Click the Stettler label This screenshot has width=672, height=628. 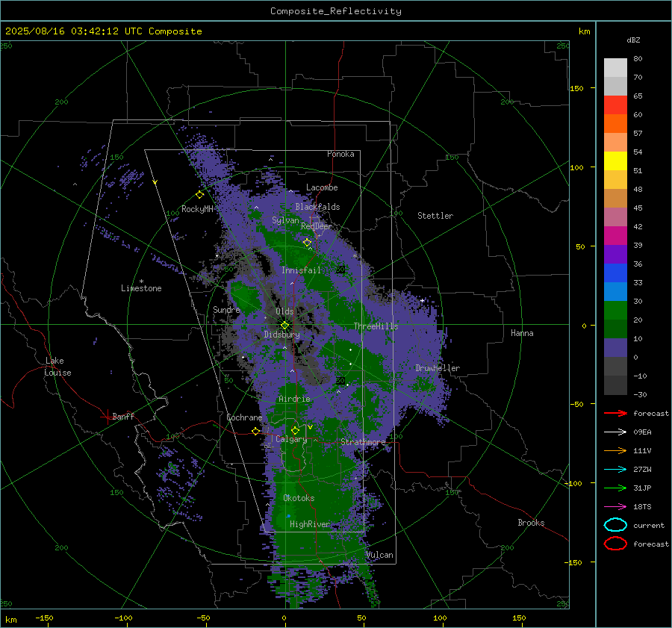tap(435, 216)
